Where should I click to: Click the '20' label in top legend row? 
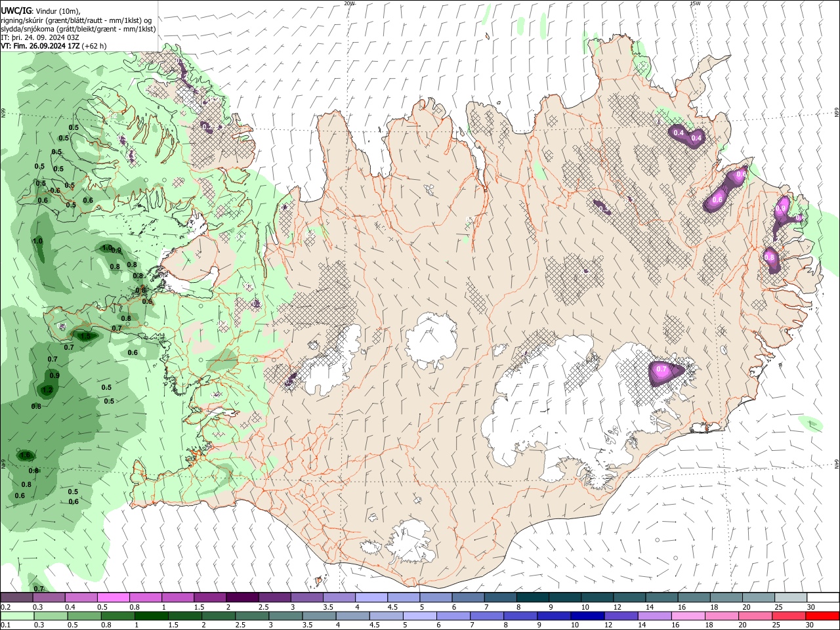pyautogui.click(x=745, y=608)
